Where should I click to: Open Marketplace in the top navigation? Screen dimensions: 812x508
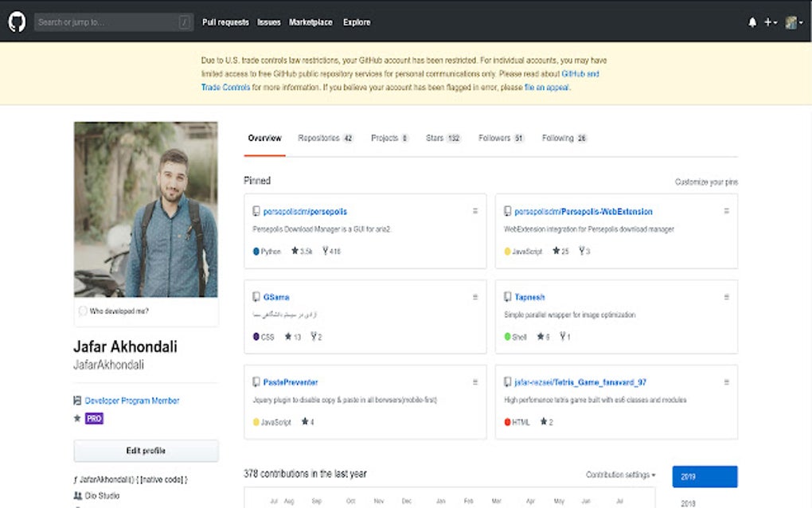[x=311, y=21]
